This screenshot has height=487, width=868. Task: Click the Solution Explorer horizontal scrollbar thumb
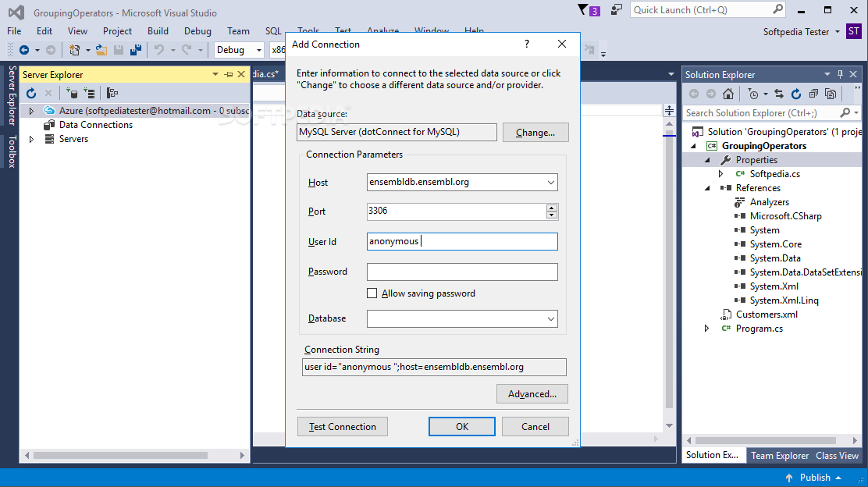766,440
